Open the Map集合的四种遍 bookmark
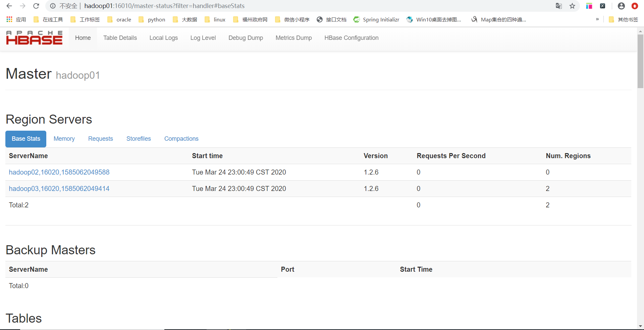The image size is (644, 330). 498,19
